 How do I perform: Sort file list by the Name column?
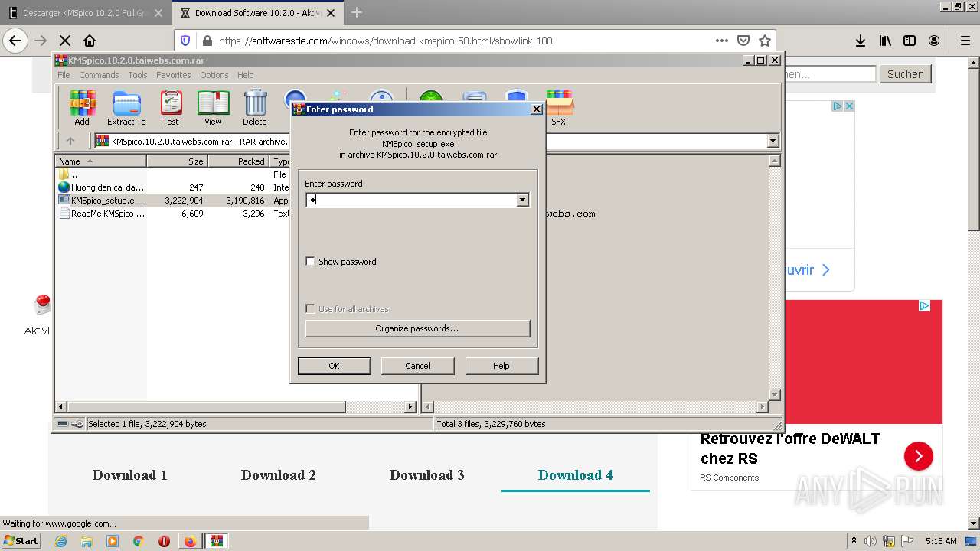tap(100, 161)
